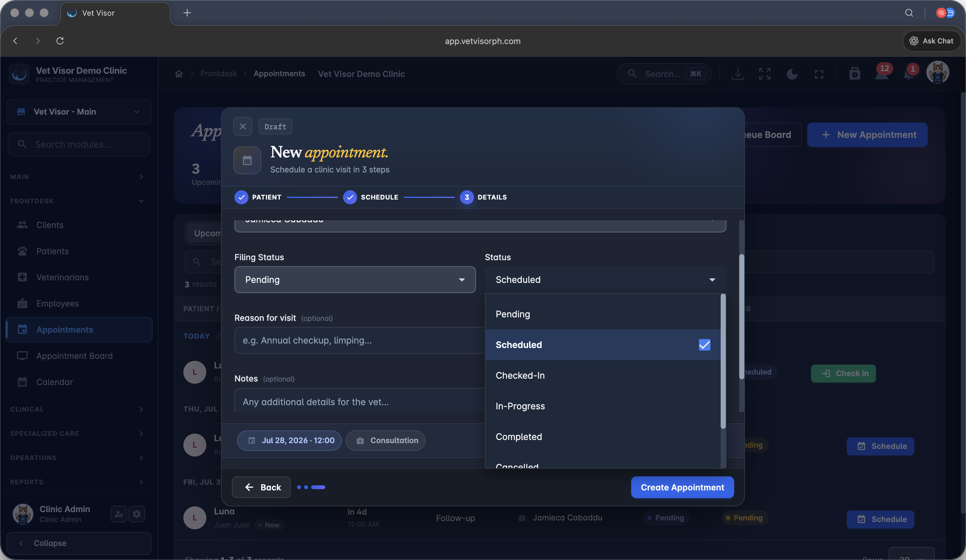Click the Jul 28, 2026 · 12:00 chip
966x560 pixels.
tap(289, 441)
